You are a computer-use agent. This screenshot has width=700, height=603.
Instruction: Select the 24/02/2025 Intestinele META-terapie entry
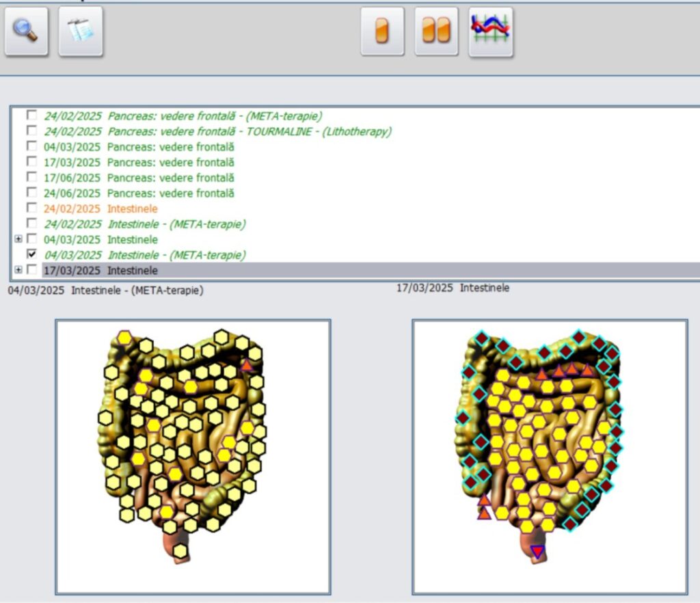(144, 224)
